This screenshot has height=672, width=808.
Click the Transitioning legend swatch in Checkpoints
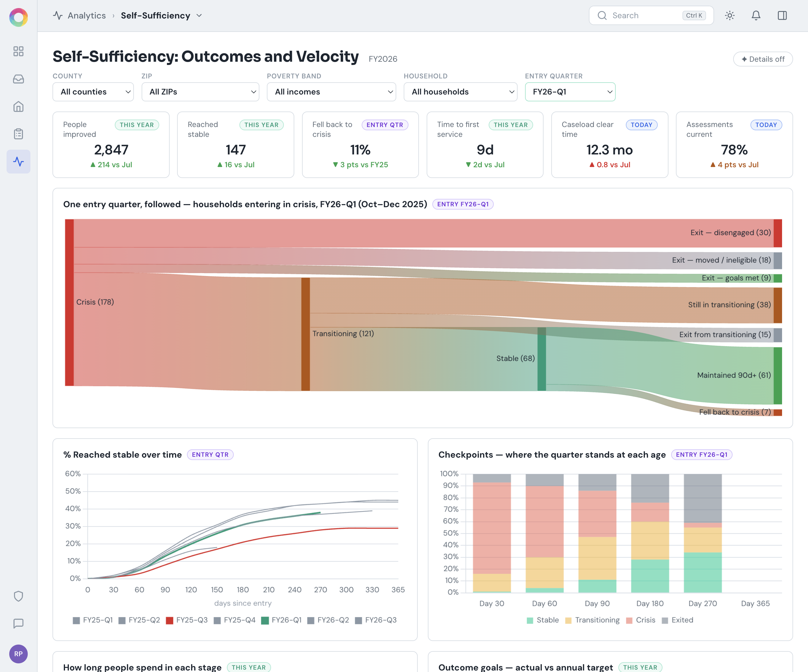(x=568, y=620)
